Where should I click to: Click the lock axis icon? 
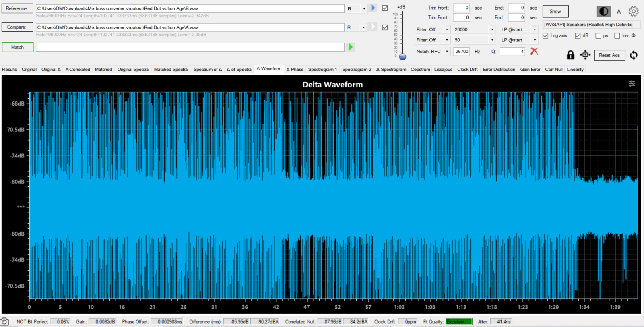[x=570, y=55]
